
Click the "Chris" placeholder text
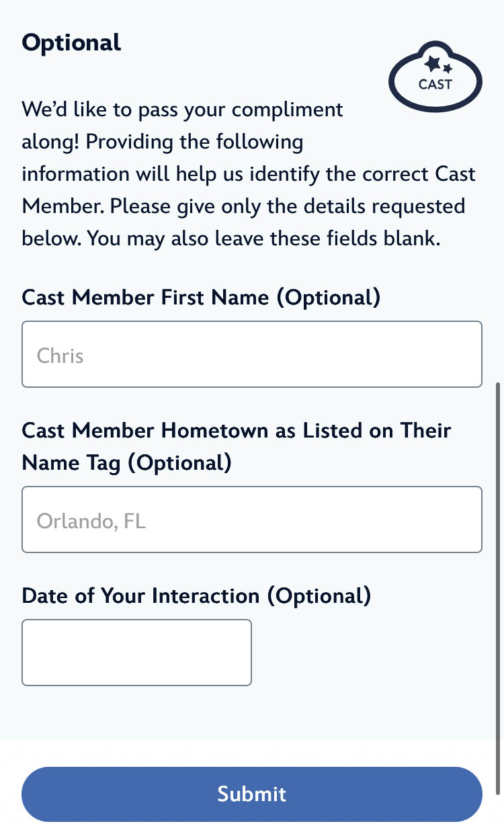click(x=60, y=356)
